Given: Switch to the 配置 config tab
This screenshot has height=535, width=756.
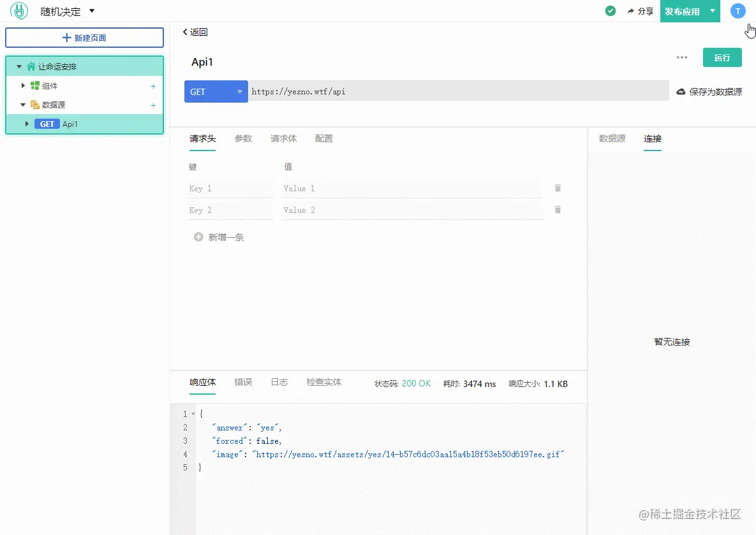Looking at the screenshot, I should [324, 139].
